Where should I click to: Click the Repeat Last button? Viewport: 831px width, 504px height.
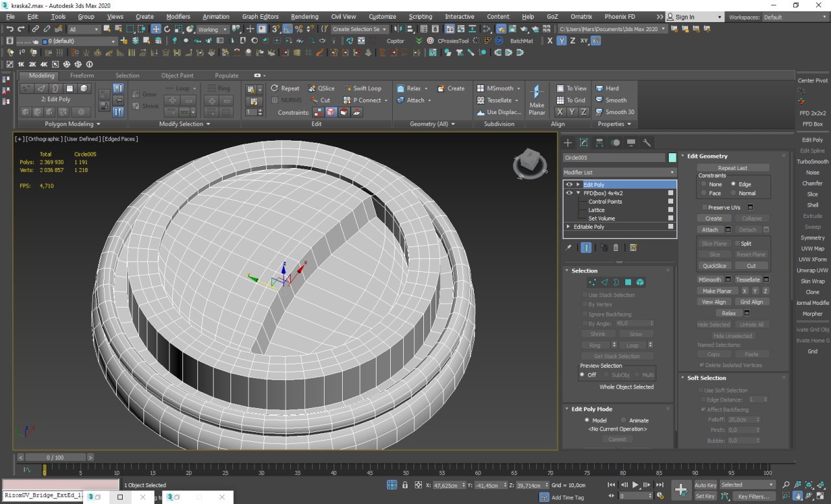pyautogui.click(x=733, y=167)
